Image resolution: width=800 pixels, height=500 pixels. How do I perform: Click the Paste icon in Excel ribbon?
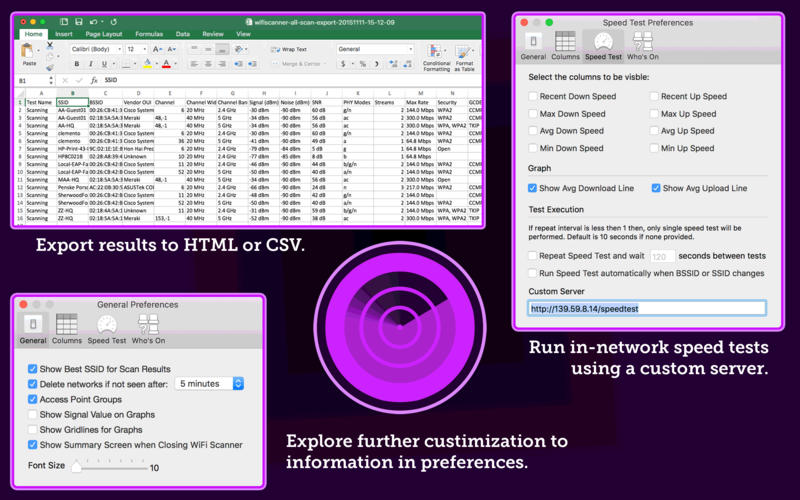28,55
